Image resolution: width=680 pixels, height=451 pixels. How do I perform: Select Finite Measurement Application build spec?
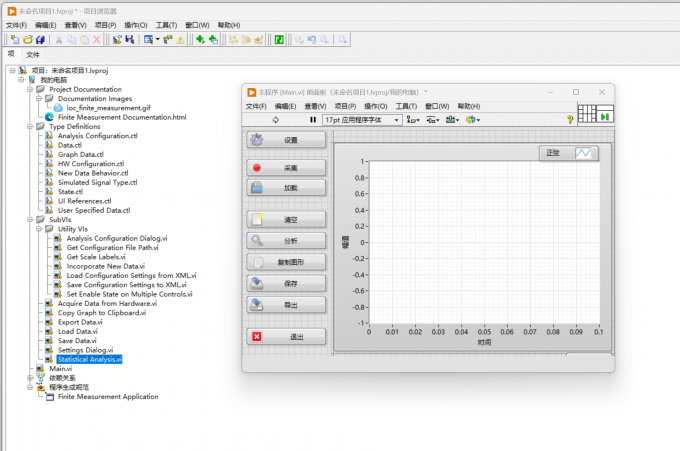tap(108, 397)
